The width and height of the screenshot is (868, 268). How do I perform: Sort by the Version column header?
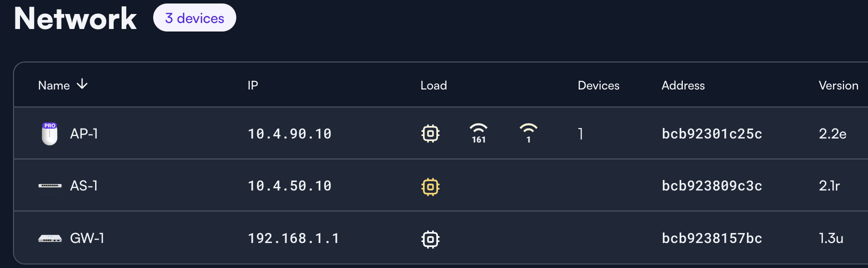tap(838, 85)
